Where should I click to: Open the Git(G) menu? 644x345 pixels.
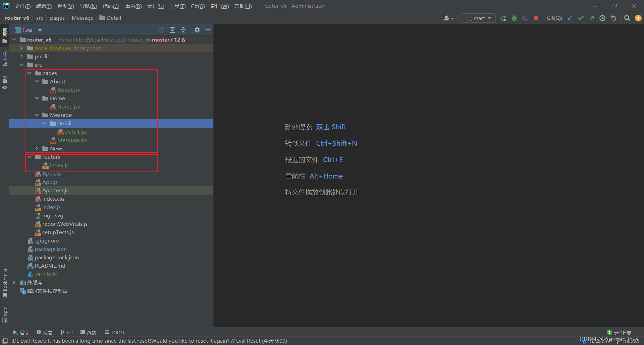(198, 6)
